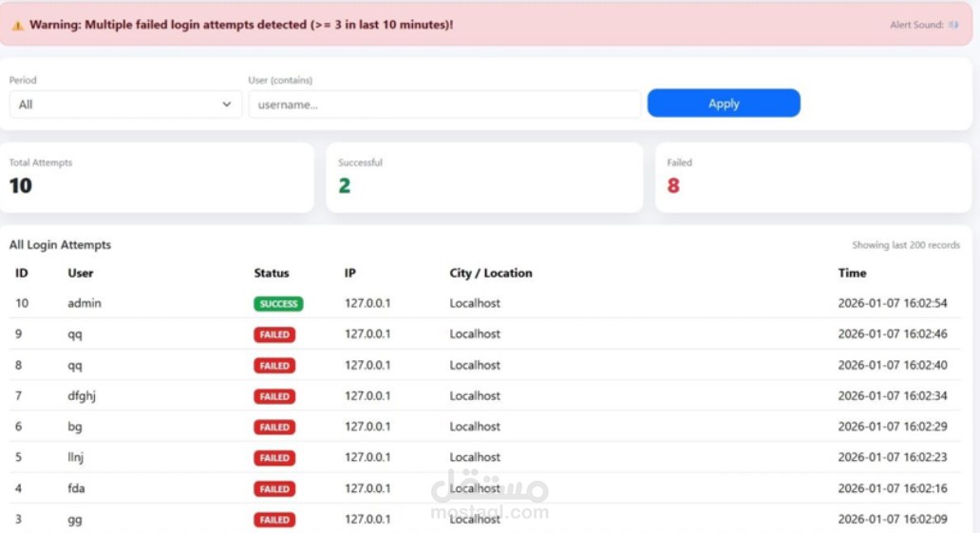This screenshot has width=980, height=533.
Task: Click timestamp 2026-01-07 16:02:46
Action: (x=893, y=333)
